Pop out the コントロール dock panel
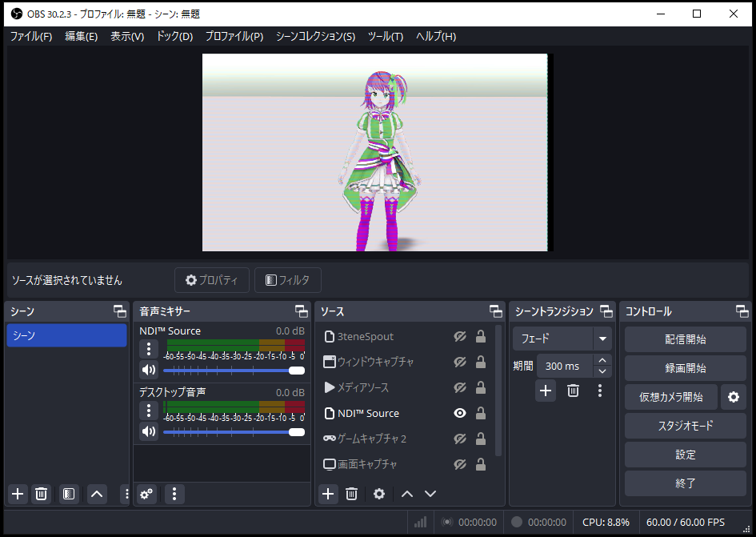Viewport: 756px width, 537px height. (x=742, y=311)
